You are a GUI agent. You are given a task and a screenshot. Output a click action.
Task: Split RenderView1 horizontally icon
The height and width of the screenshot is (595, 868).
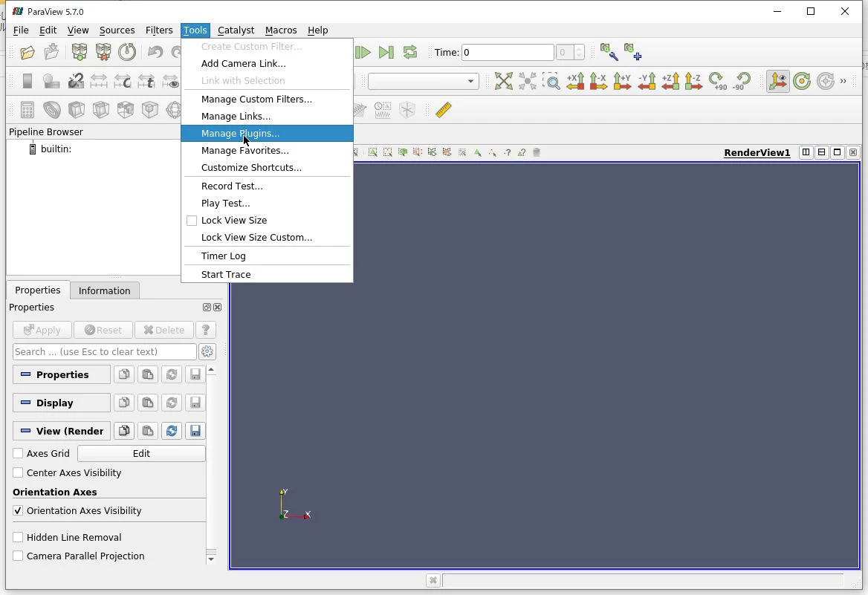coord(806,152)
